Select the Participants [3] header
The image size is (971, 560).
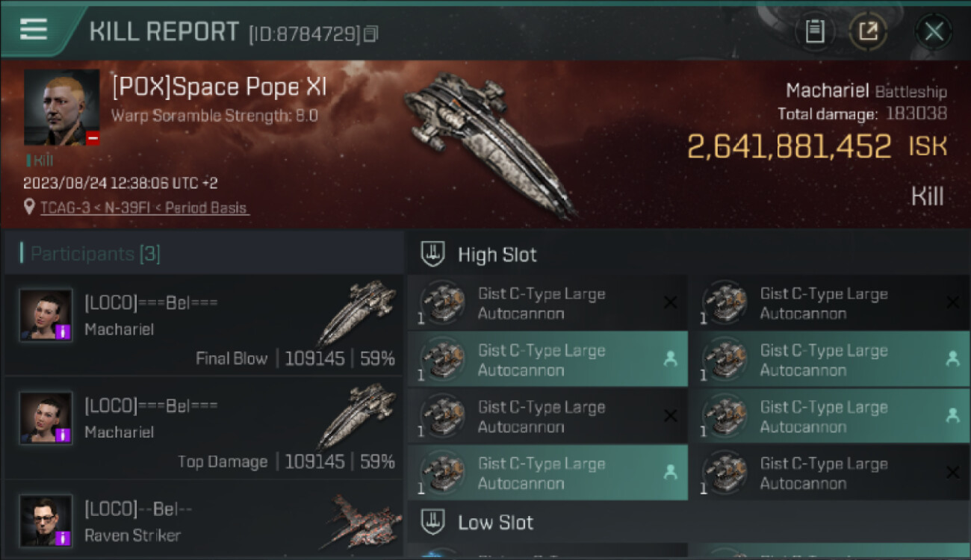[95, 254]
